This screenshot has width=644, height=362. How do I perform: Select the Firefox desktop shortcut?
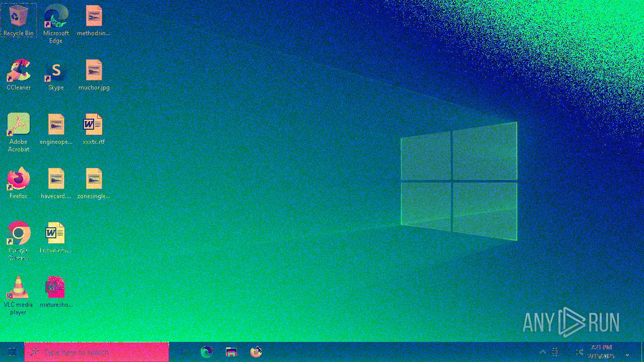(x=19, y=183)
